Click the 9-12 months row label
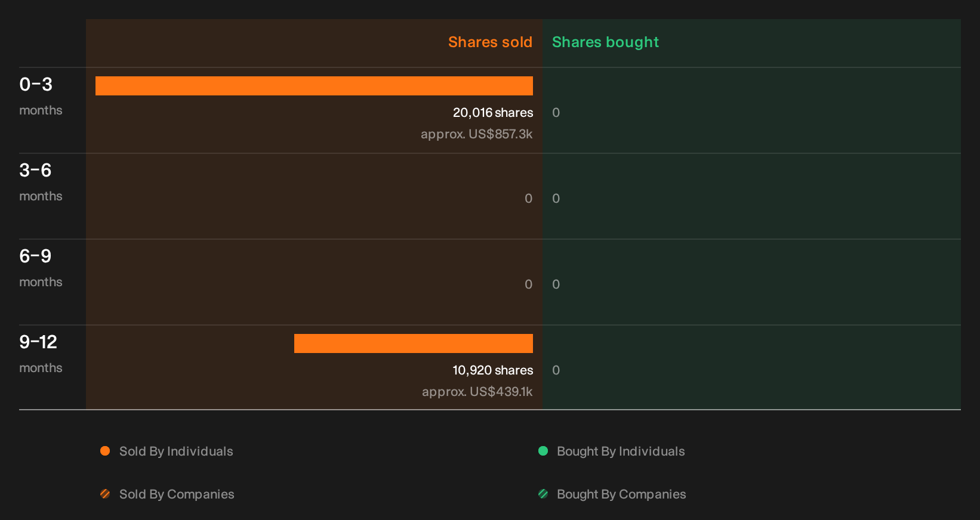 tap(41, 354)
